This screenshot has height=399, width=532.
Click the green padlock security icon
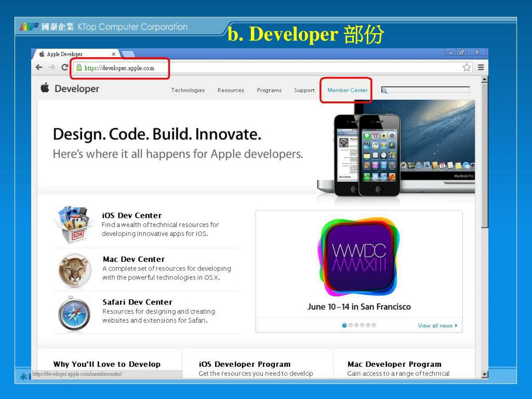79,68
